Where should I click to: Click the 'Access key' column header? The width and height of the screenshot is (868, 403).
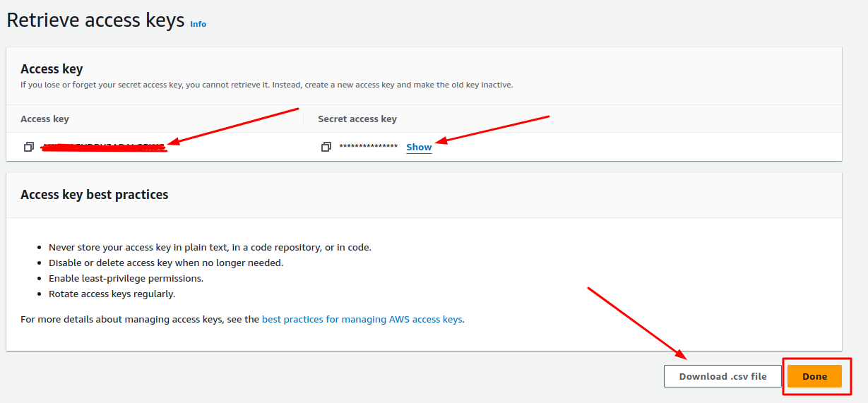(44, 119)
